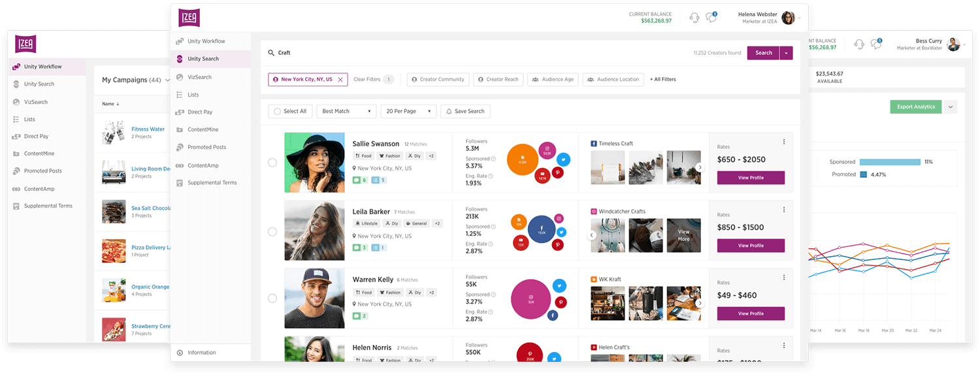This screenshot has height=375, width=980.
Task: Remove the New York City filter chip
Action: [x=340, y=80]
